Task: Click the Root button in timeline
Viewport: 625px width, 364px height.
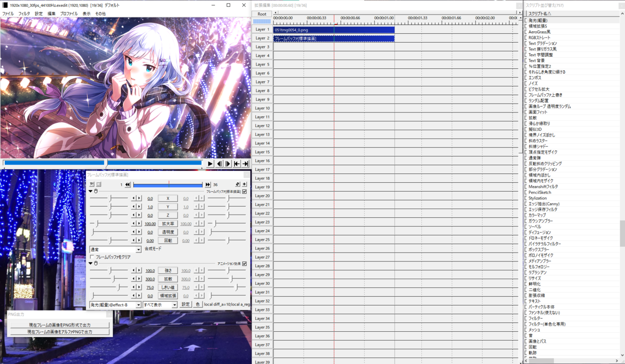Action: (262, 14)
